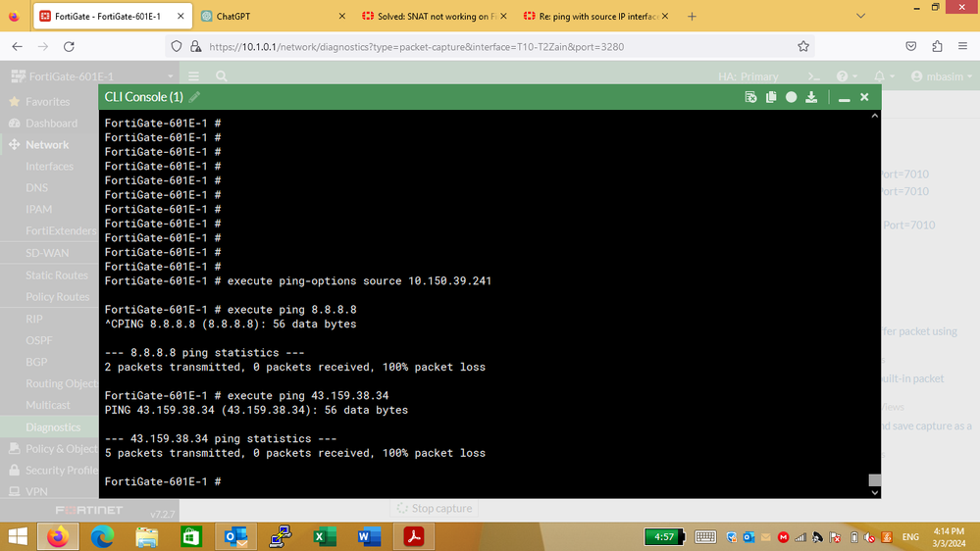Open Word from taskbar
Screen dimensions: 980x551
[x=369, y=536]
